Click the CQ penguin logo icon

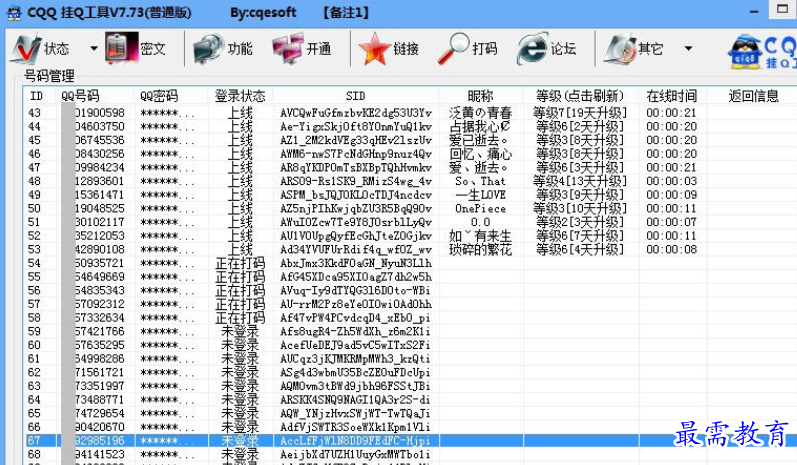745,52
